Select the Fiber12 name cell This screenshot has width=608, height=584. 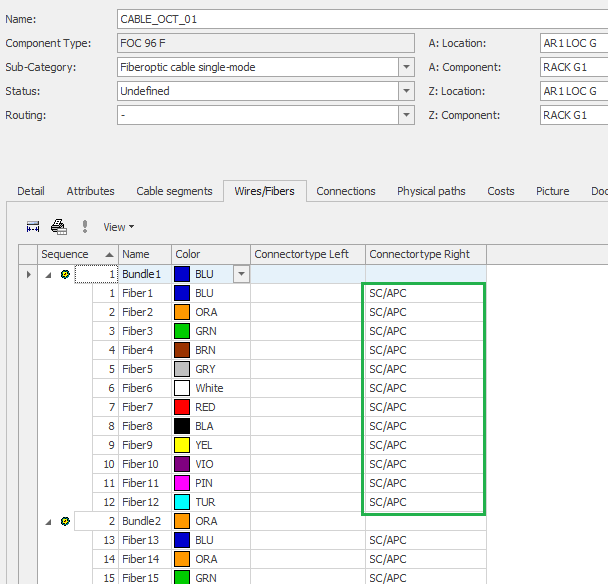click(145, 502)
